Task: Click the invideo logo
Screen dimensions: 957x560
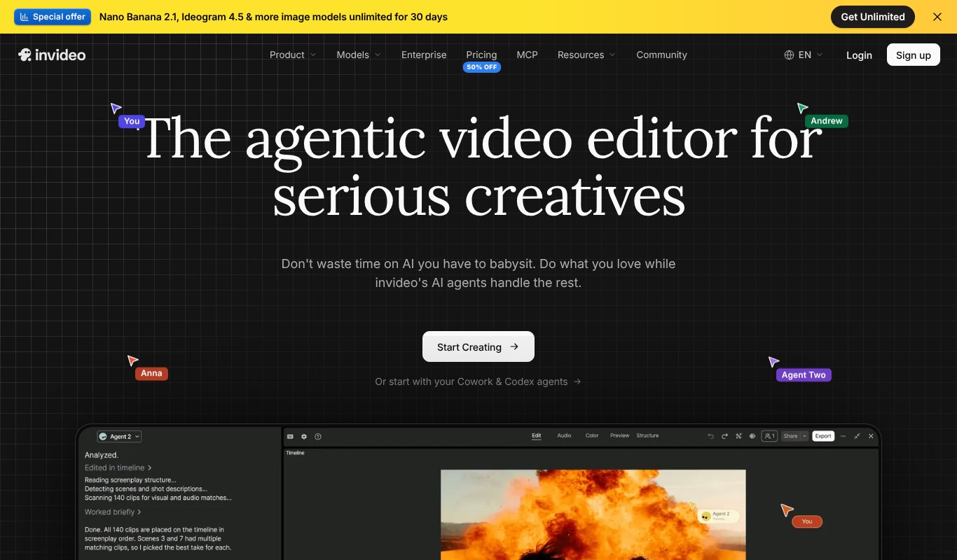Action: 52,55
